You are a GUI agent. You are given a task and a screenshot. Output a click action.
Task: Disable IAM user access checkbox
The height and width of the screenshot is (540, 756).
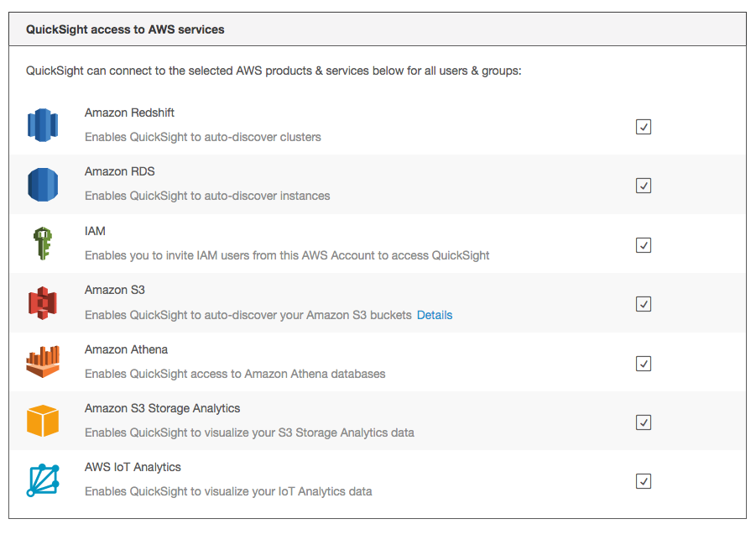[x=644, y=245]
